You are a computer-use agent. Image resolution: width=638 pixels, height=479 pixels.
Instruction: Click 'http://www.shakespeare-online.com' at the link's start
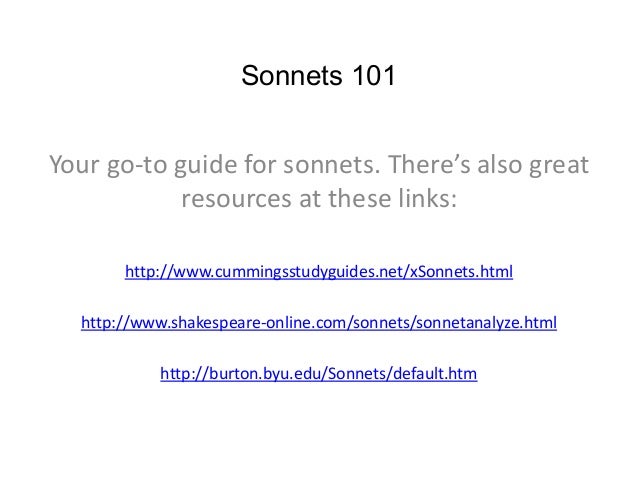pyautogui.click(x=200, y=324)
